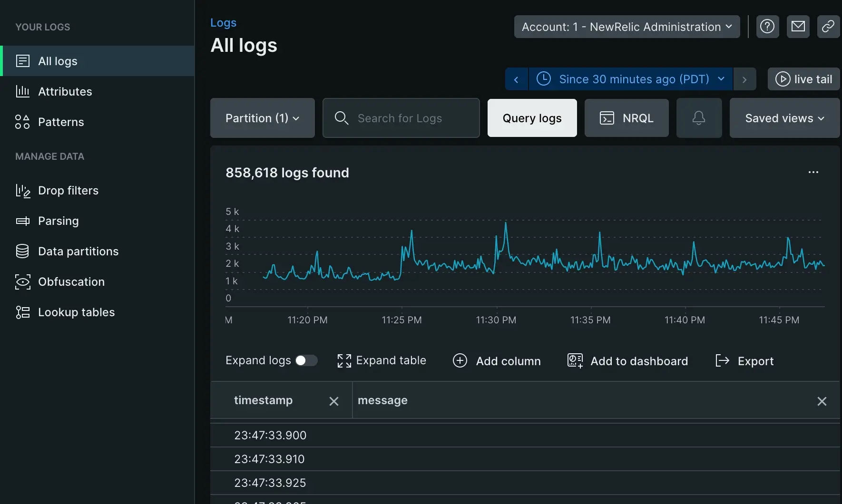Open Attributes in the sidebar

pos(97,91)
